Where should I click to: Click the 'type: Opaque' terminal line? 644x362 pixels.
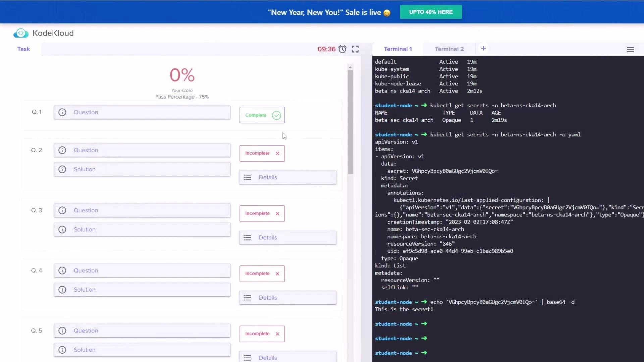[399, 259]
